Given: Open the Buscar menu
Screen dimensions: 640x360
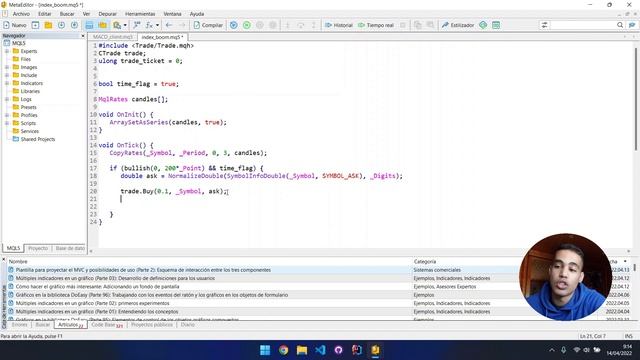Looking at the screenshot, I should click(67, 14).
